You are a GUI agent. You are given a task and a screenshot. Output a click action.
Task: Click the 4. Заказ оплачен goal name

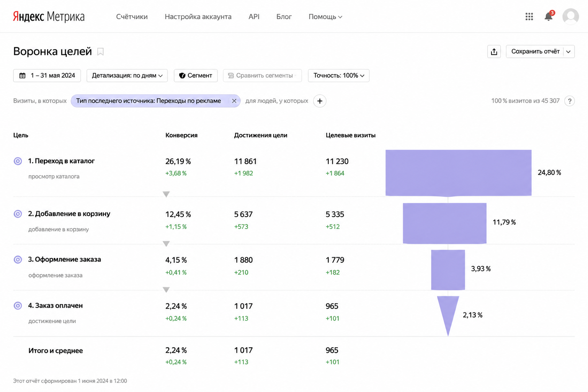point(56,305)
